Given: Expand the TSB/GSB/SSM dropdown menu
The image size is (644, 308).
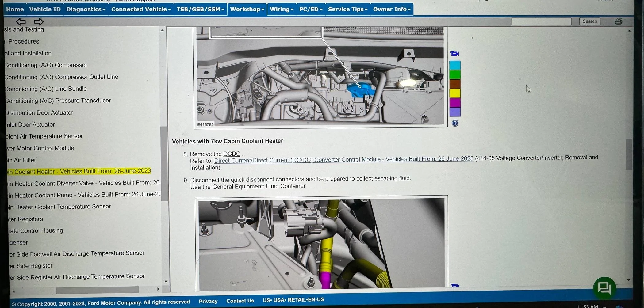Looking at the screenshot, I should coord(200,9).
